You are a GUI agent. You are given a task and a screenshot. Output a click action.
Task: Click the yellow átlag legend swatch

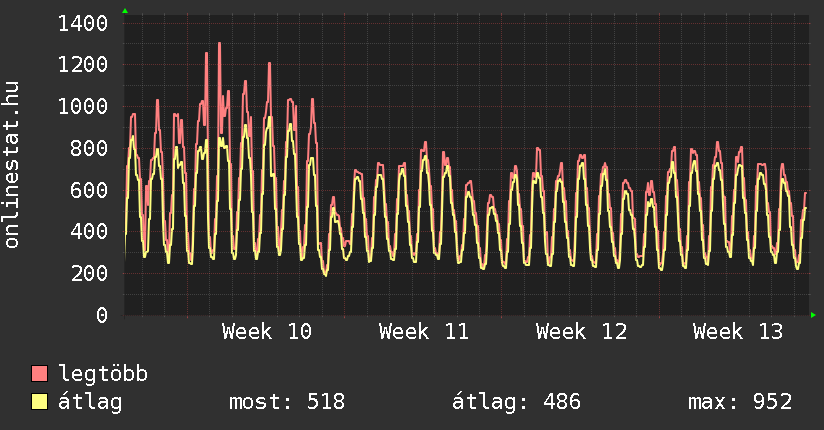(40, 402)
